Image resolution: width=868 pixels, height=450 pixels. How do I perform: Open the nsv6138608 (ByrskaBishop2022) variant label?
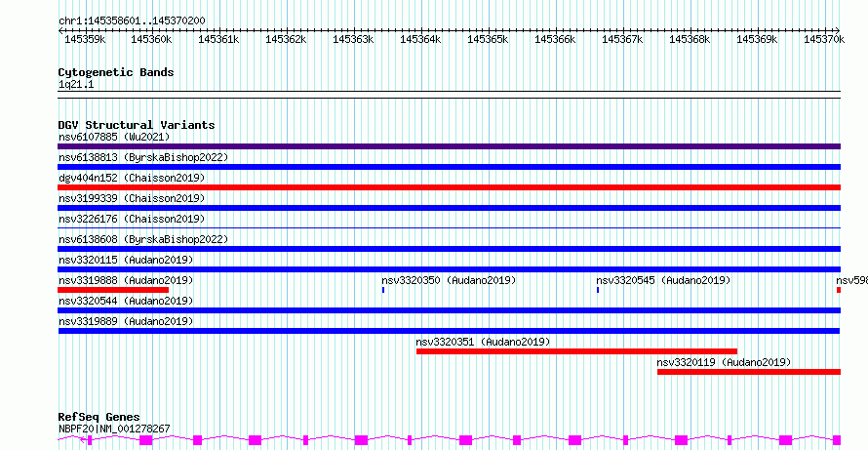coord(143,239)
